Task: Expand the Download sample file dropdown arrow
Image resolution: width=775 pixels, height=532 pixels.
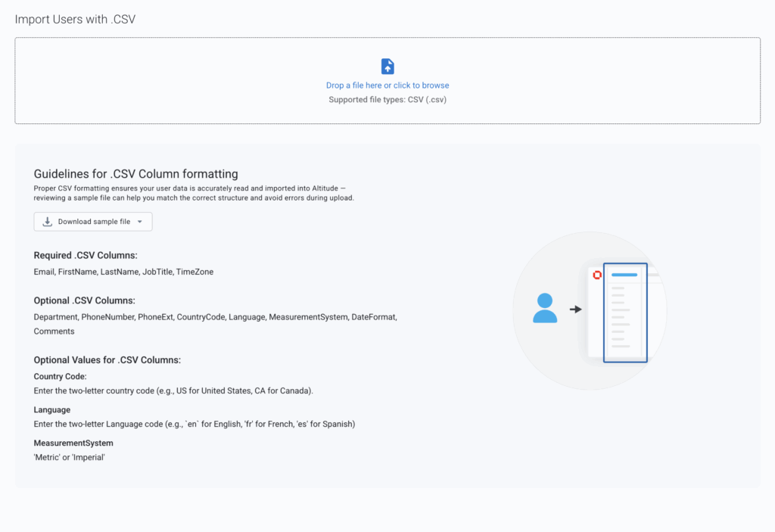Action: coord(140,222)
